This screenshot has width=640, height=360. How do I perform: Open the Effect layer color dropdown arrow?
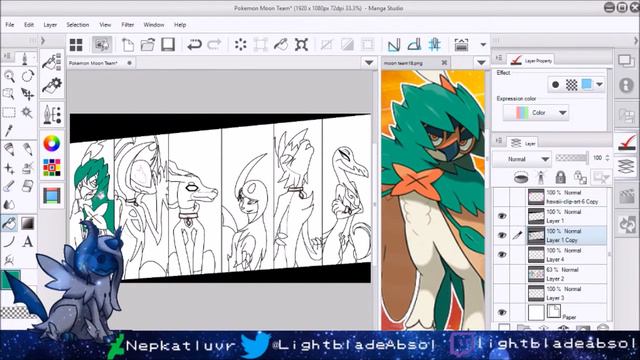(599, 84)
